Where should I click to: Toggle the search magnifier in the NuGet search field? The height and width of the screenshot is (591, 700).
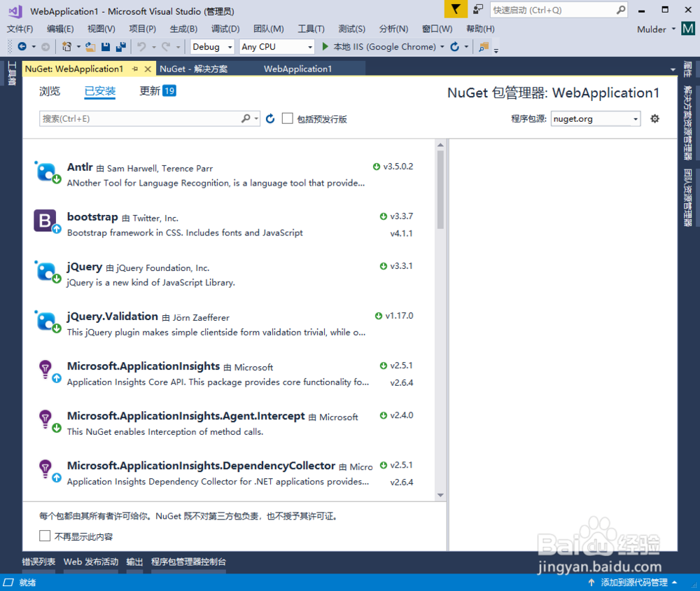(x=245, y=118)
